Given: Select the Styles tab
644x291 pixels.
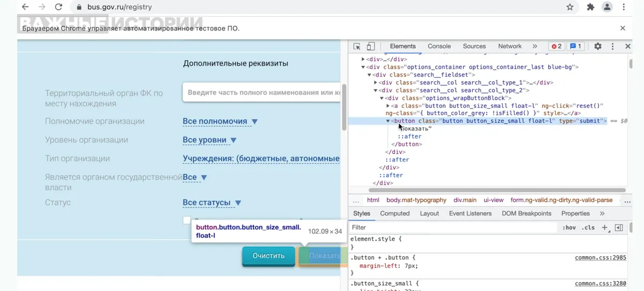Looking at the screenshot, I should 362,213.
